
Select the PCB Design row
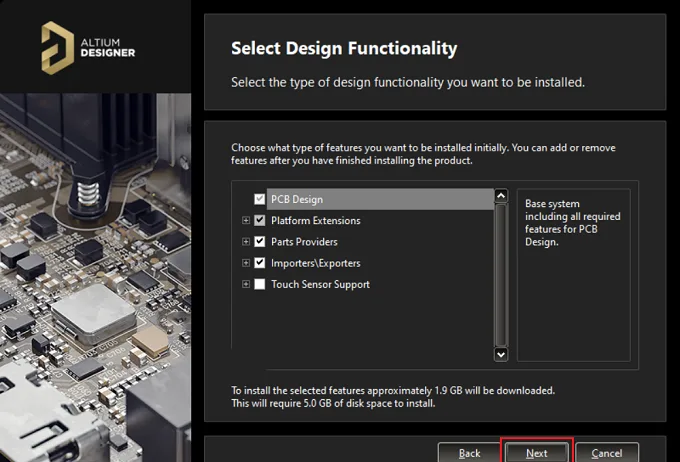380,199
